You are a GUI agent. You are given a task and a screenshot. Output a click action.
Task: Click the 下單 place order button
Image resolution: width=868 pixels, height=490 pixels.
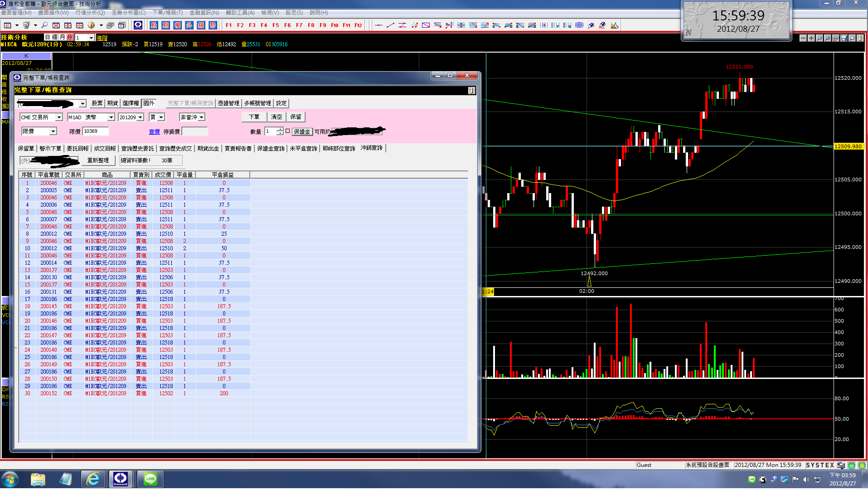click(254, 117)
